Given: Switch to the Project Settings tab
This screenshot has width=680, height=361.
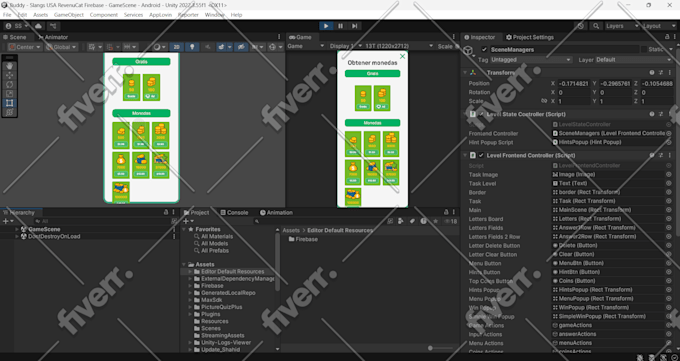Looking at the screenshot, I should click(530, 37).
